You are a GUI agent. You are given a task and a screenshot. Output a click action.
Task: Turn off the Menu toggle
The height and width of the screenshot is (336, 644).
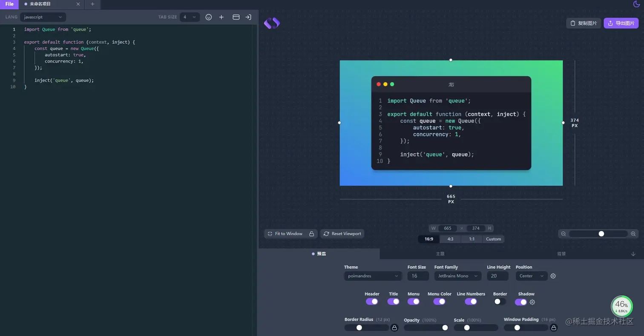tap(414, 302)
